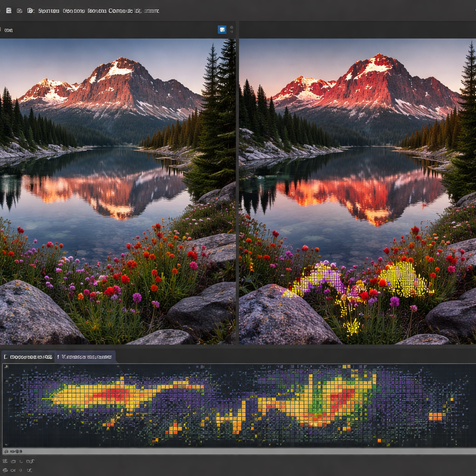
Task: Click the last icon in the upper bottom-left icon row
Action: coord(30,462)
